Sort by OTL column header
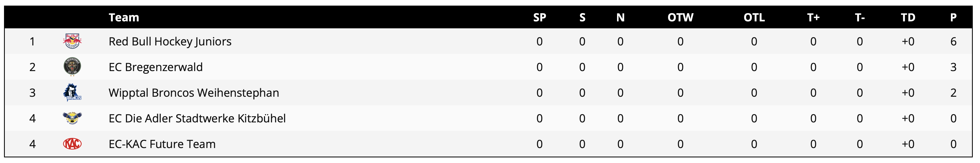980x163 pixels. [754, 18]
